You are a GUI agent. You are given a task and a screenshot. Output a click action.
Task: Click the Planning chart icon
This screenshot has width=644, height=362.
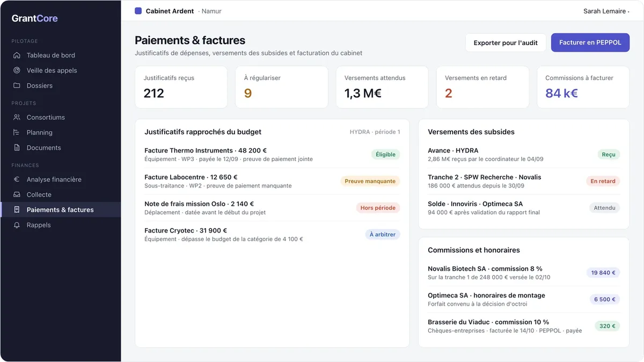[x=17, y=132]
